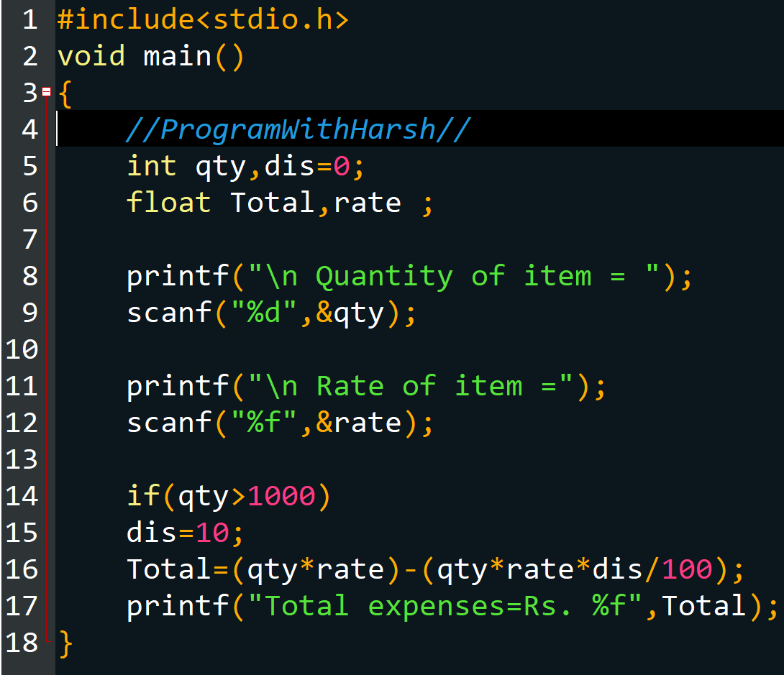Click line number 7 in the gutter
The height and width of the screenshot is (675, 784).
click(x=30, y=240)
